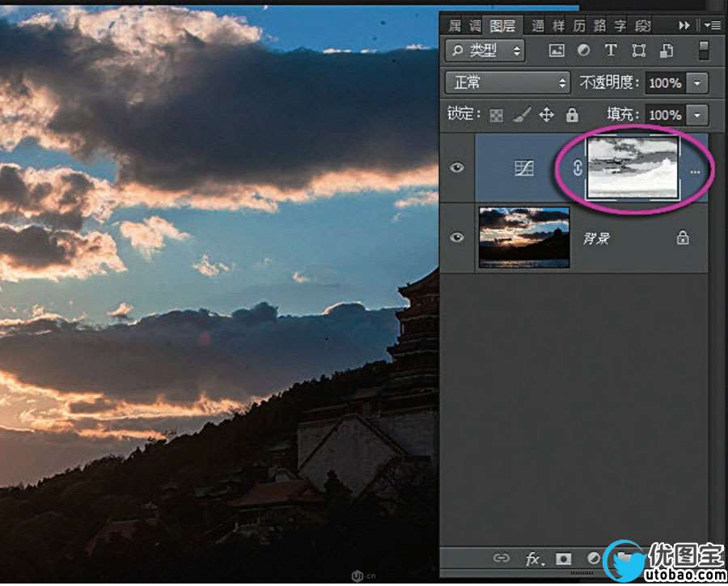The width and height of the screenshot is (728, 586).
Task: Hide the 背景 layer eye
Action: (x=457, y=238)
